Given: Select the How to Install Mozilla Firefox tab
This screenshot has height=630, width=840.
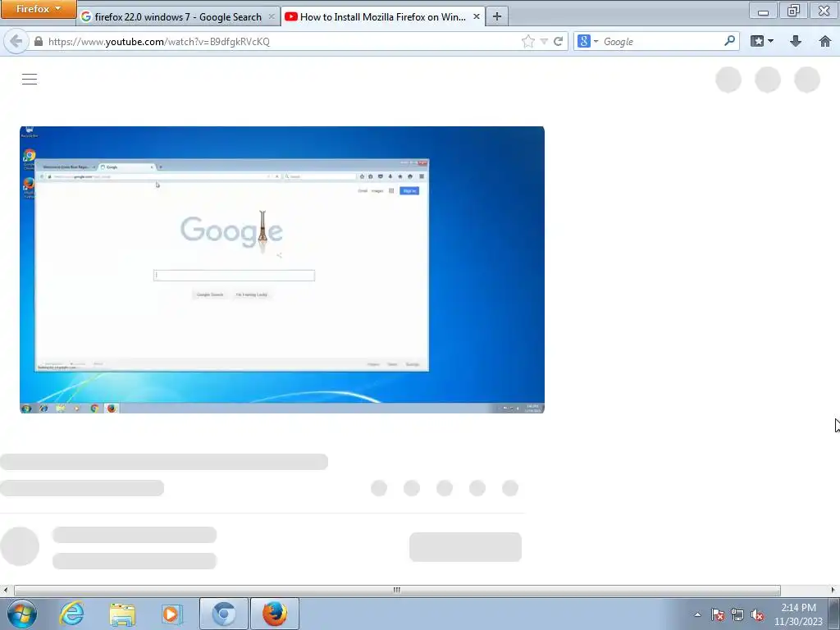Looking at the screenshot, I should point(382,16).
